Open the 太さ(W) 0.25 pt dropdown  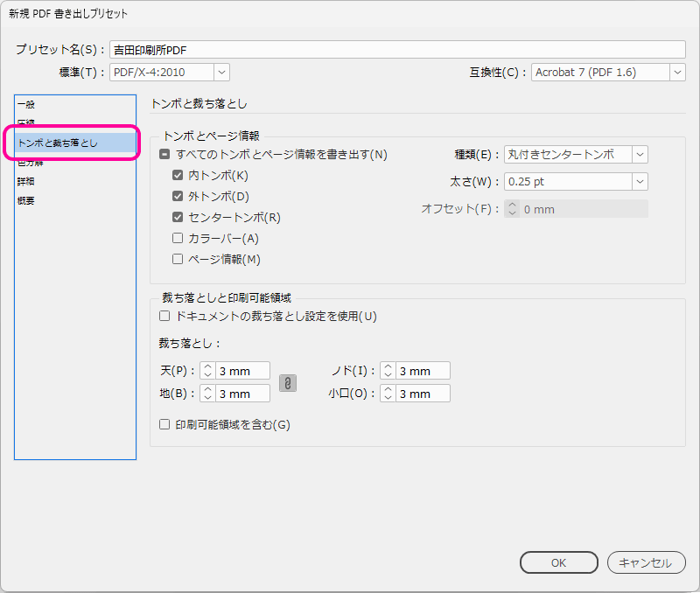point(576,182)
